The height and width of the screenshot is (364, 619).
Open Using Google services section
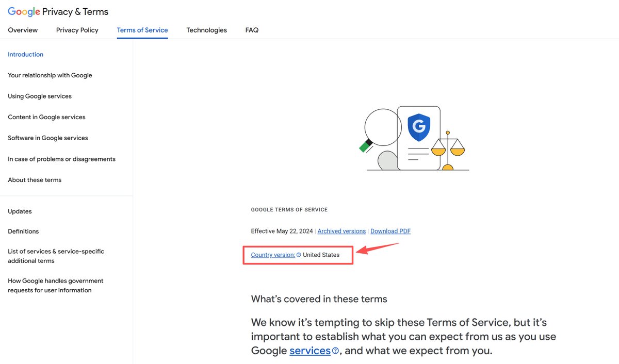40,96
